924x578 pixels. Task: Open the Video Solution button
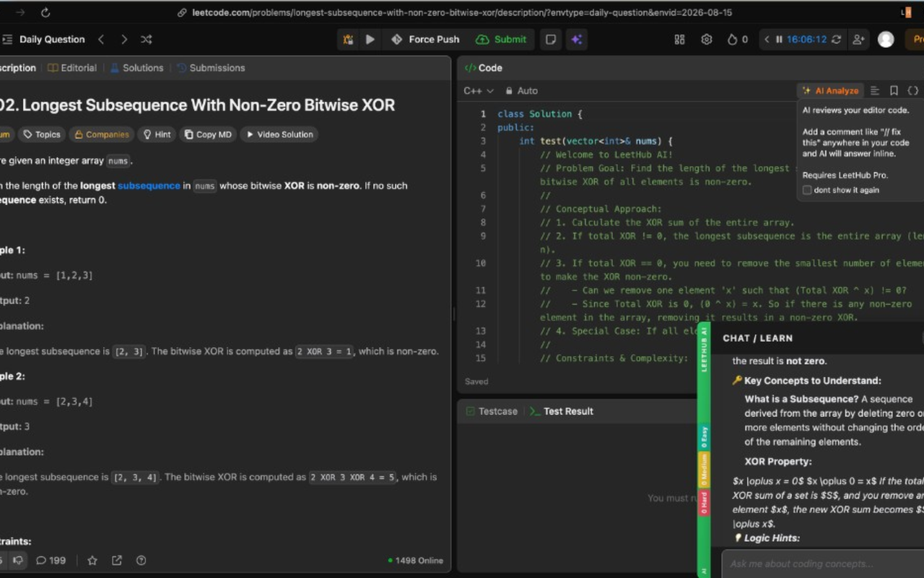click(x=280, y=134)
